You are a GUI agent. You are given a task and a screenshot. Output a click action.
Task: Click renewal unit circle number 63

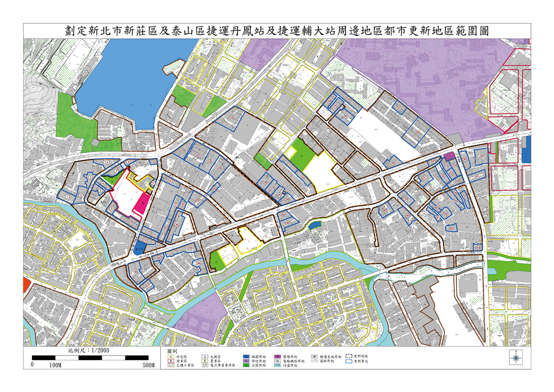[x=451, y=229]
